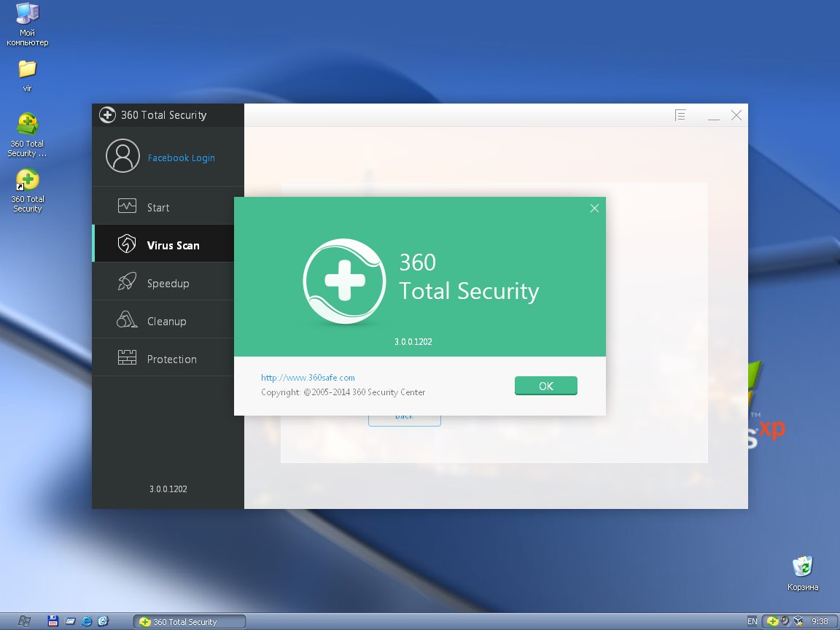Click the Show Desktop quick launch icon
Screen dimensions: 840x630
(70, 621)
